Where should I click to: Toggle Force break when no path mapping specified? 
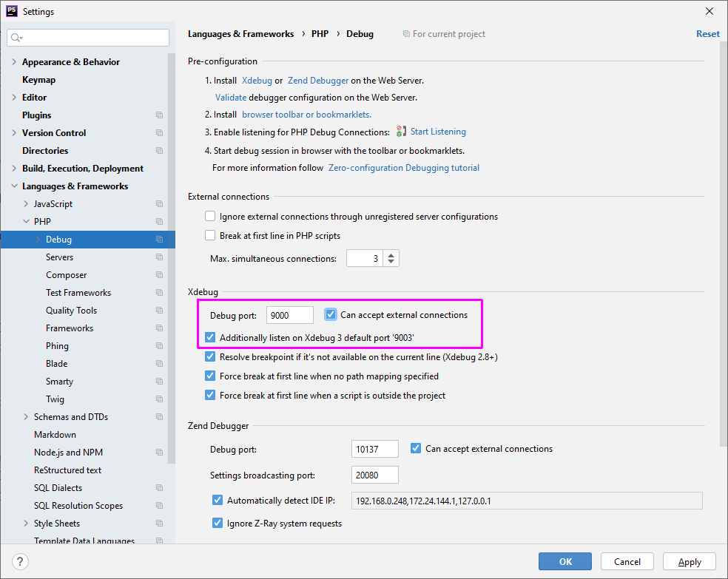pos(210,376)
